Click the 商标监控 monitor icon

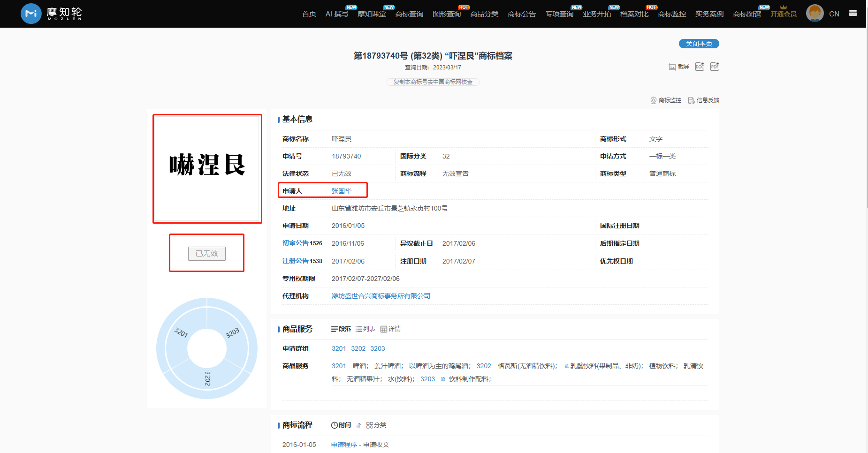(x=653, y=100)
